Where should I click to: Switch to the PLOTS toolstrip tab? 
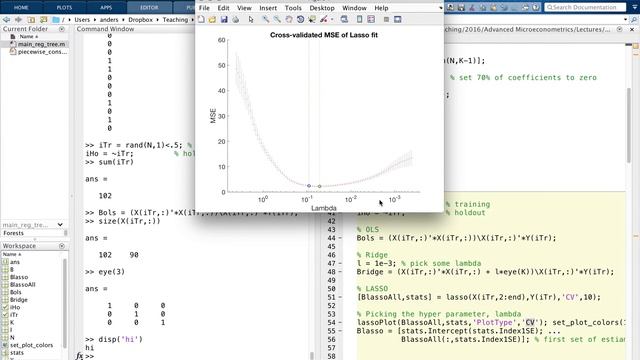point(64,7)
